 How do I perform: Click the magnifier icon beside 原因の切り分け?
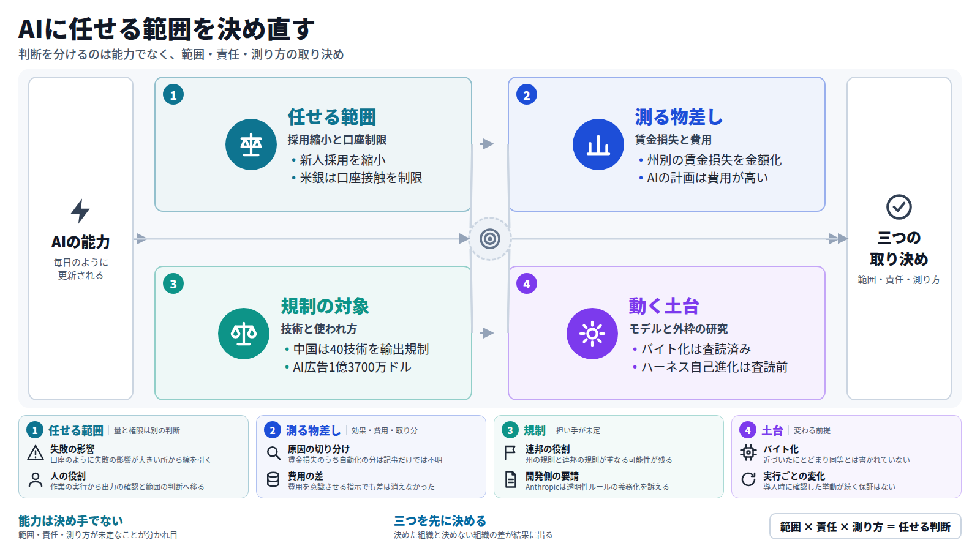click(x=273, y=453)
